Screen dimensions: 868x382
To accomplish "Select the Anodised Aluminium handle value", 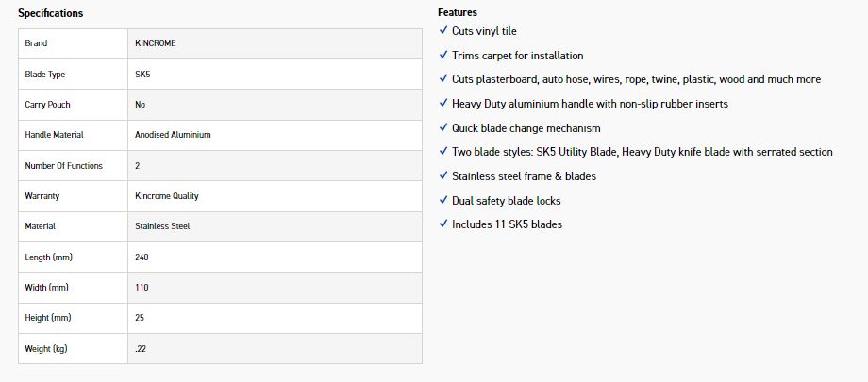I will [173, 135].
